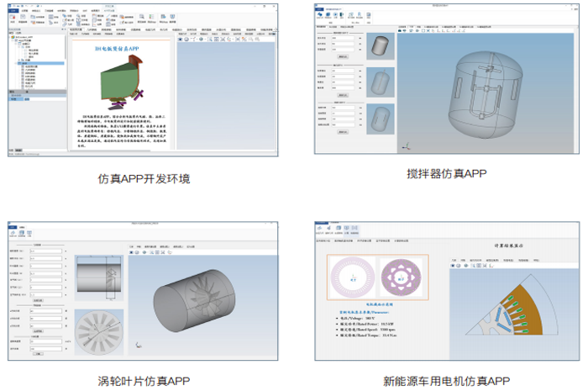Click the topmost input field in the turbine blade app
The height and width of the screenshot is (391, 588).
click(45, 251)
